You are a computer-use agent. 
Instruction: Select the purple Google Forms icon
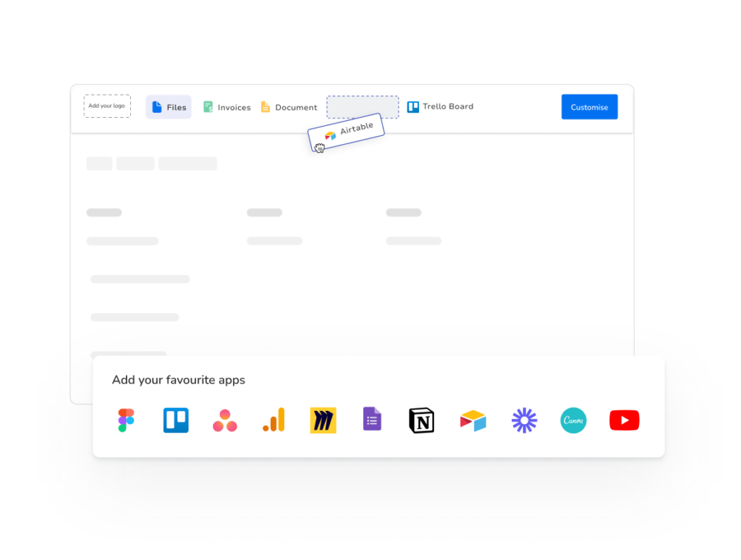[372, 419]
